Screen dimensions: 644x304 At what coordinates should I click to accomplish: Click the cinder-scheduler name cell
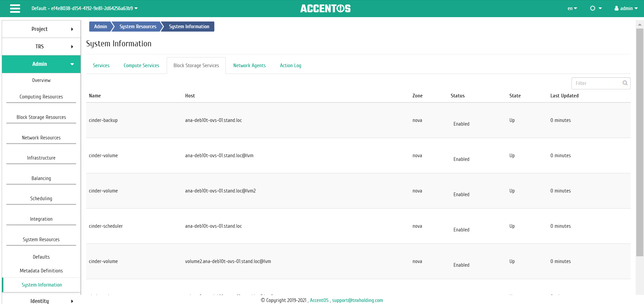pos(106,226)
